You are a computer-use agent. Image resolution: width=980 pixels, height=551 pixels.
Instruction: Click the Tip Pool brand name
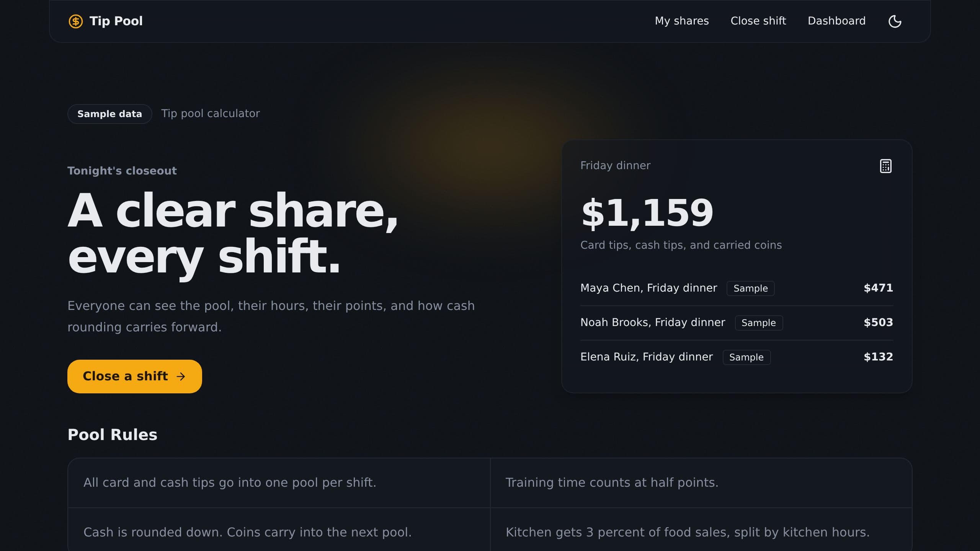116,21
